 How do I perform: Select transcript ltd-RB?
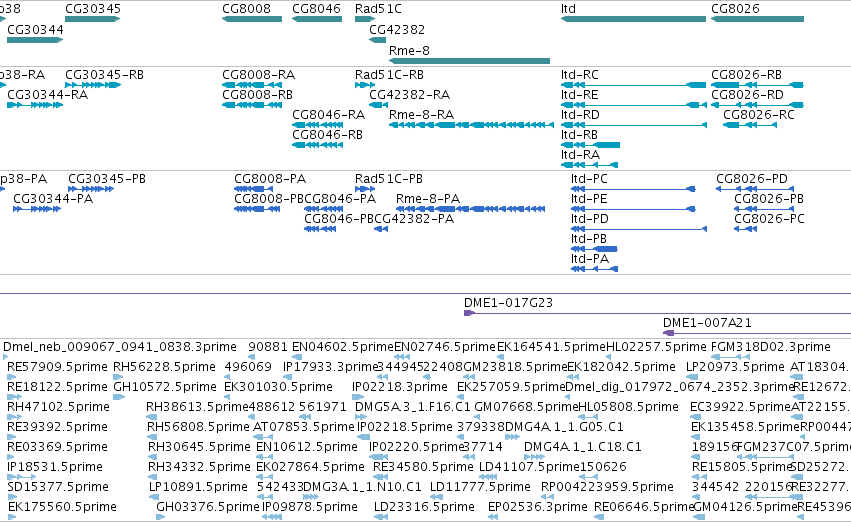click(x=590, y=145)
